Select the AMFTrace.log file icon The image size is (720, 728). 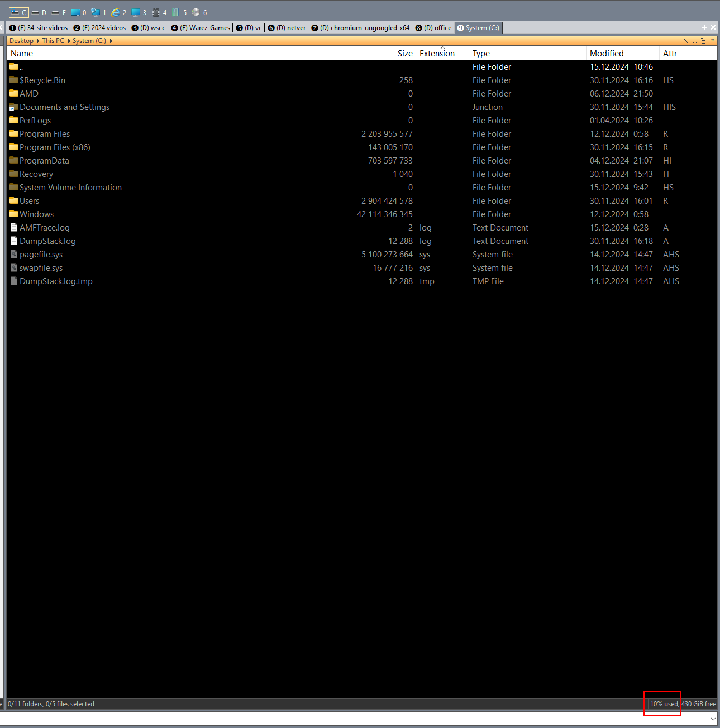[x=14, y=227]
